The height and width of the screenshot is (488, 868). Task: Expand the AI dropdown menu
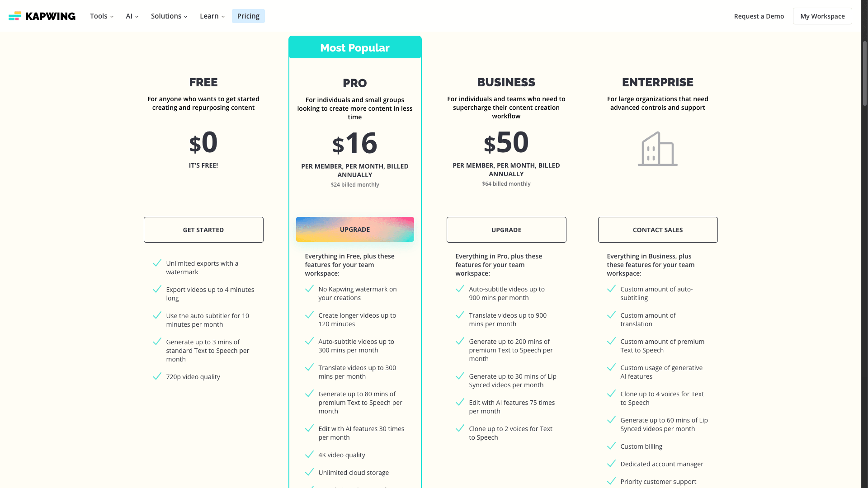tap(131, 16)
